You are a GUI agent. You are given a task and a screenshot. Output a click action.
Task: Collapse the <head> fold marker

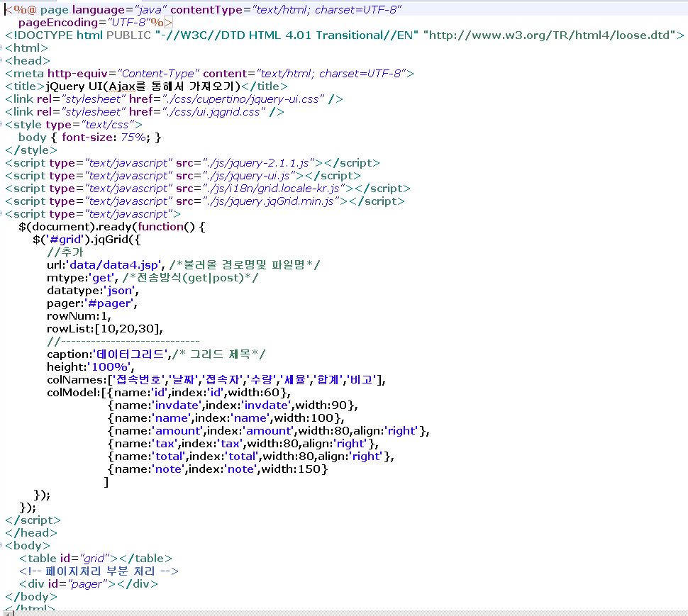[1, 60]
